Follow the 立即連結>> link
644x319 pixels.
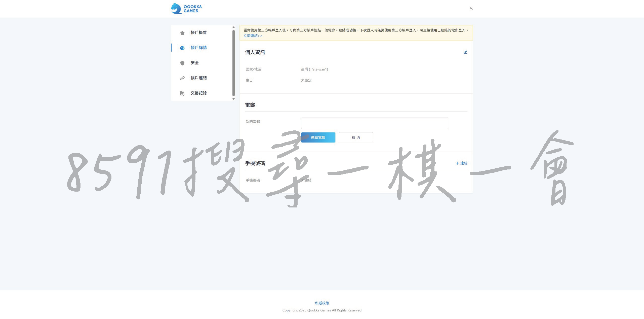(253, 36)
